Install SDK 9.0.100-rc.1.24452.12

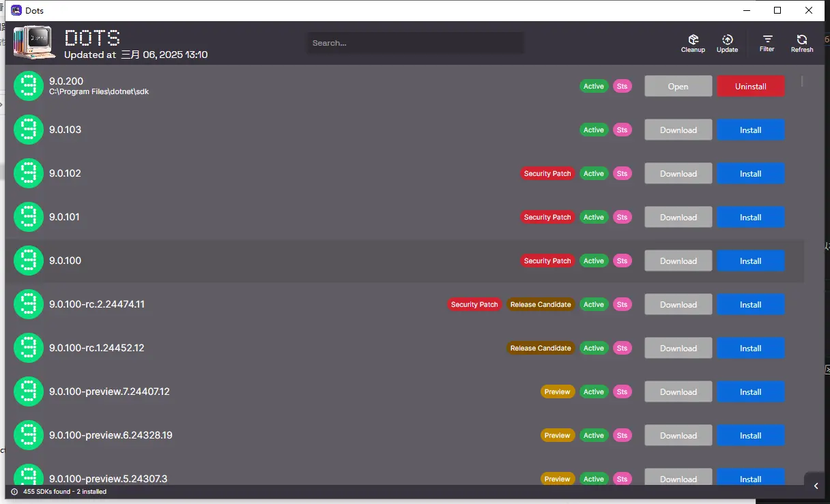click(x=751, y=349)
